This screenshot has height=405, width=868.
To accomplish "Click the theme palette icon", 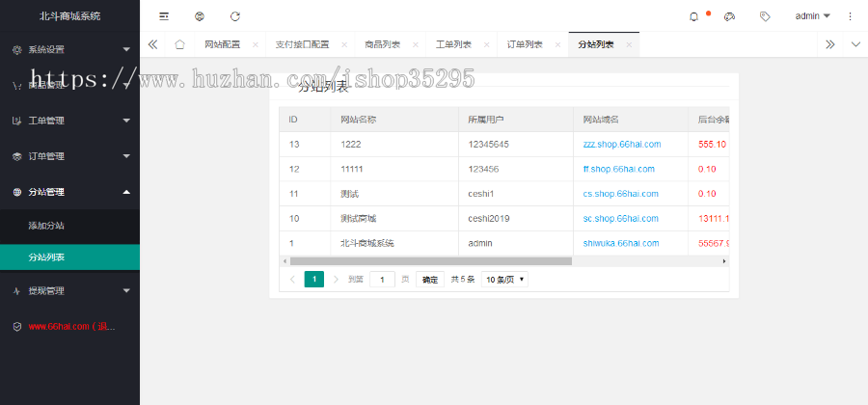I will pyautogui.click(x=729, y=16).
